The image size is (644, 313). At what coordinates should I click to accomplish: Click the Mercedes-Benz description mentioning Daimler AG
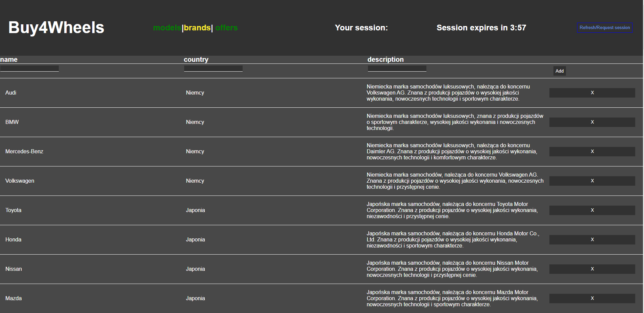coord(452,152)
